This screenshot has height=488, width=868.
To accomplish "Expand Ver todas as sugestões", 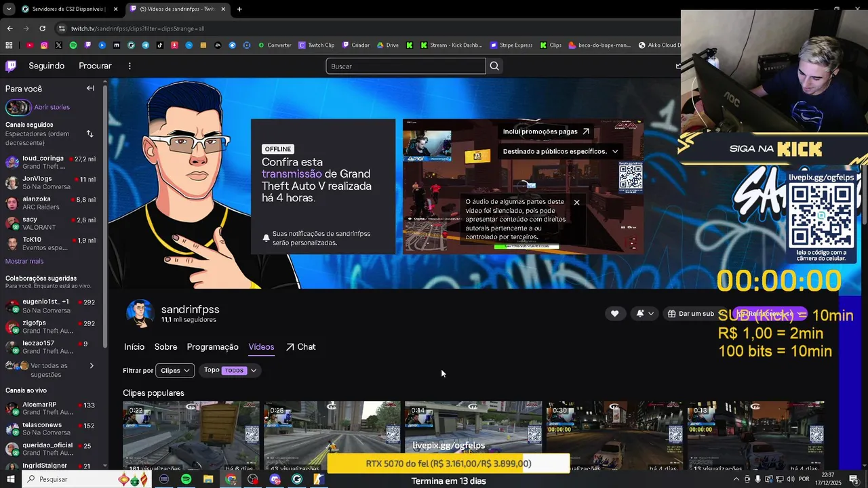I will [49, 370].
